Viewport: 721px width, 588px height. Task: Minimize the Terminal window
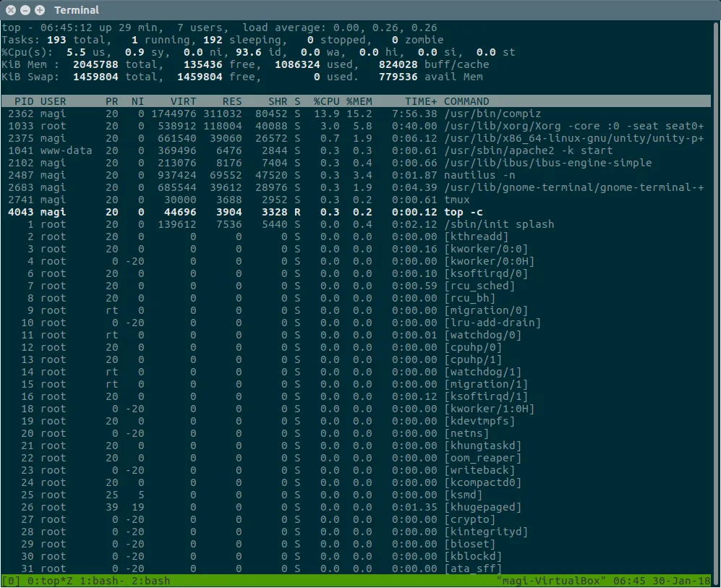coord(25,10)
